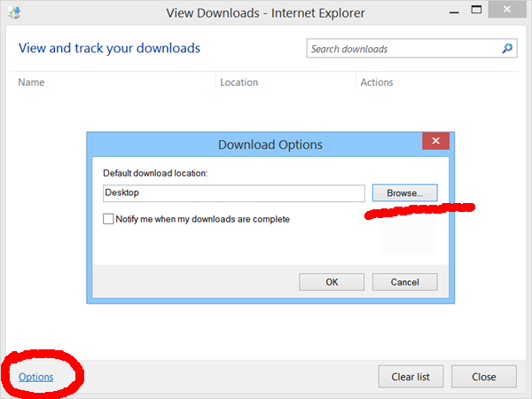Cancel the Download Options dialog
This screenshot has width=532, height=399.
point(405,282)
